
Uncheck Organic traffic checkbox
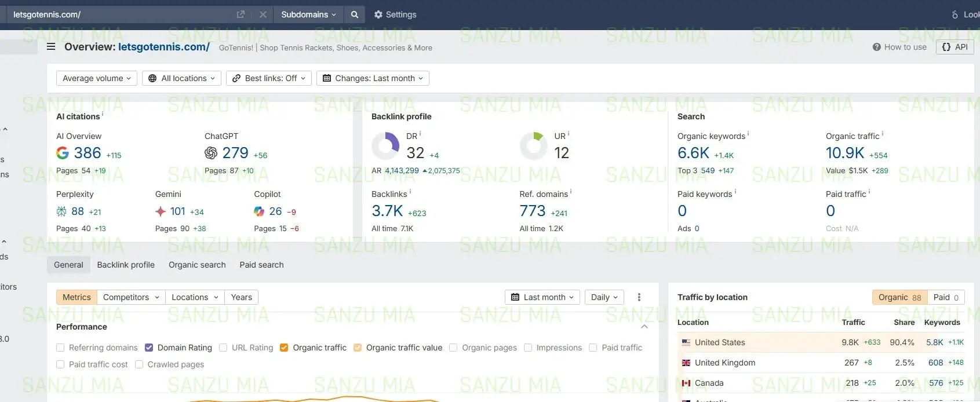point(284,348)
